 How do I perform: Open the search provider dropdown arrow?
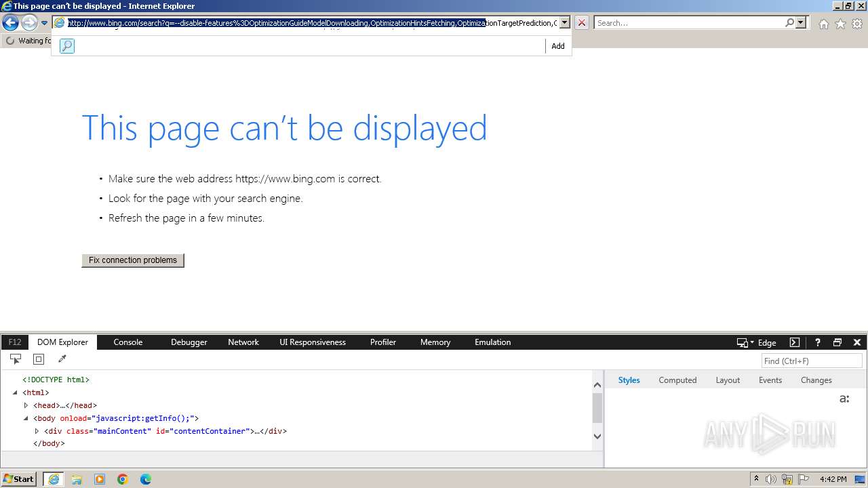click(x=801, y=23)
